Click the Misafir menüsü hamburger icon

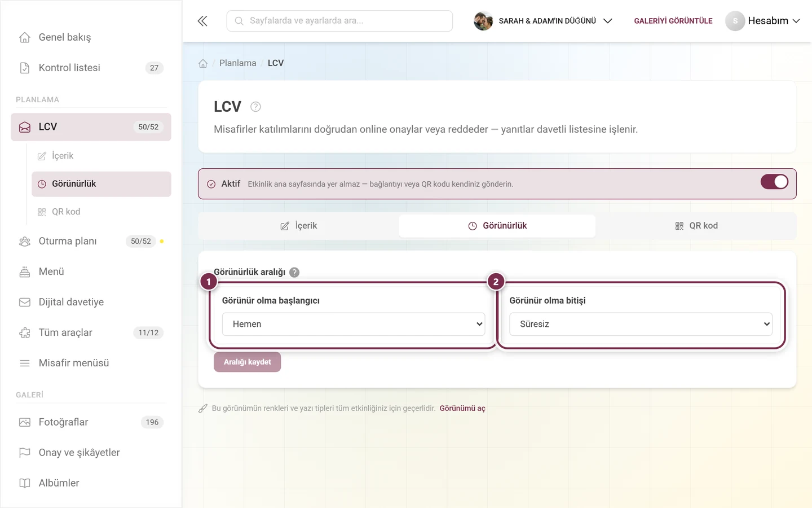pyautogui.click(x=25, y=363)
